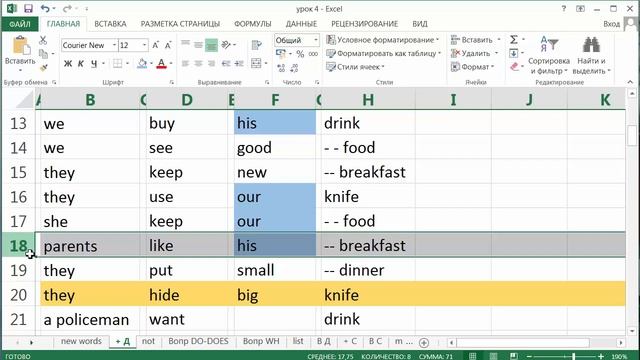Select the Format Painter brush

(44, 67)
